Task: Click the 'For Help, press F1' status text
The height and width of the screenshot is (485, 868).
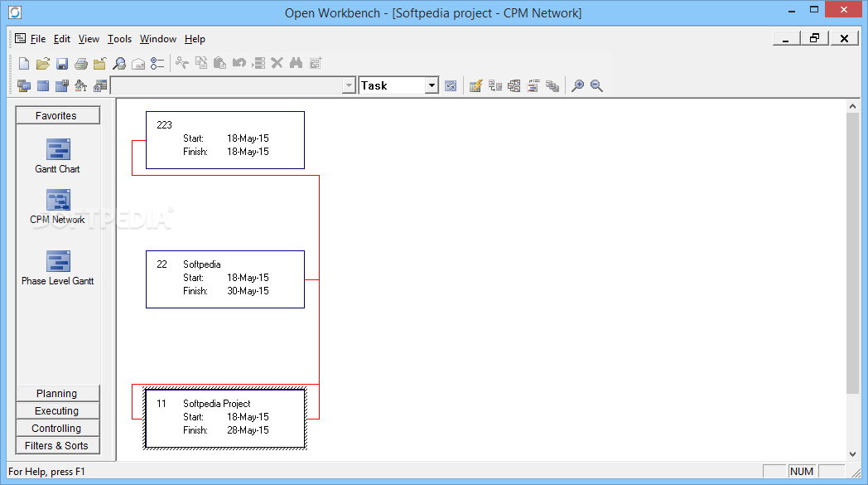Action: (46, 472)
